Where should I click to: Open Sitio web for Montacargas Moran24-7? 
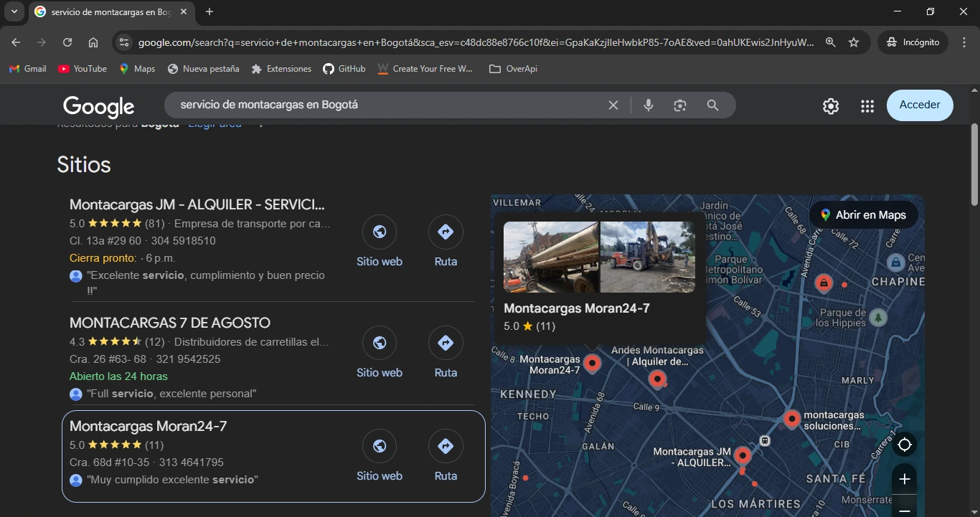coord(380,456)
